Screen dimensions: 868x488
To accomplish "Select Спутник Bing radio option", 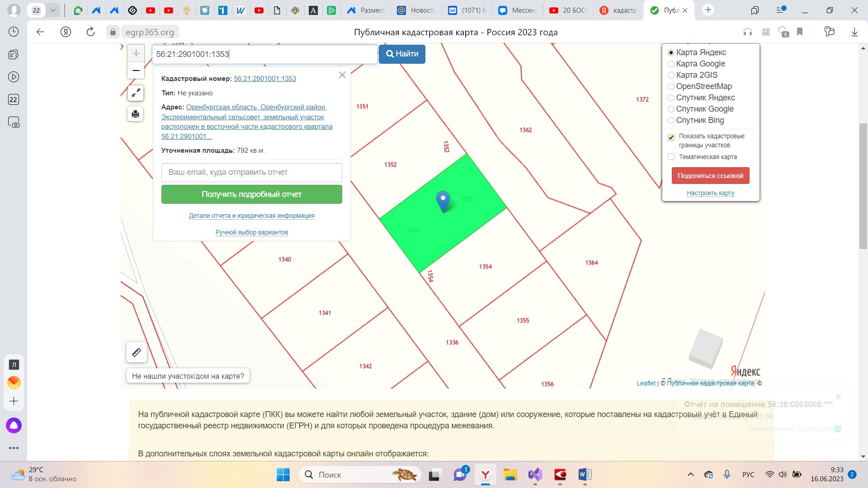I will coord(671,120).
